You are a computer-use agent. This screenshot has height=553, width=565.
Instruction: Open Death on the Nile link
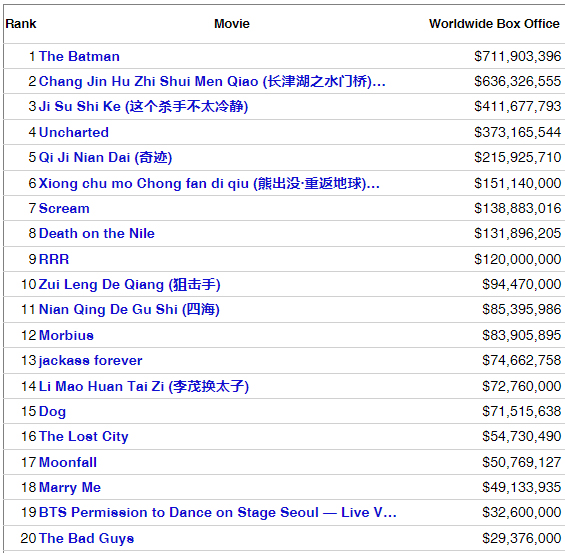97,233
